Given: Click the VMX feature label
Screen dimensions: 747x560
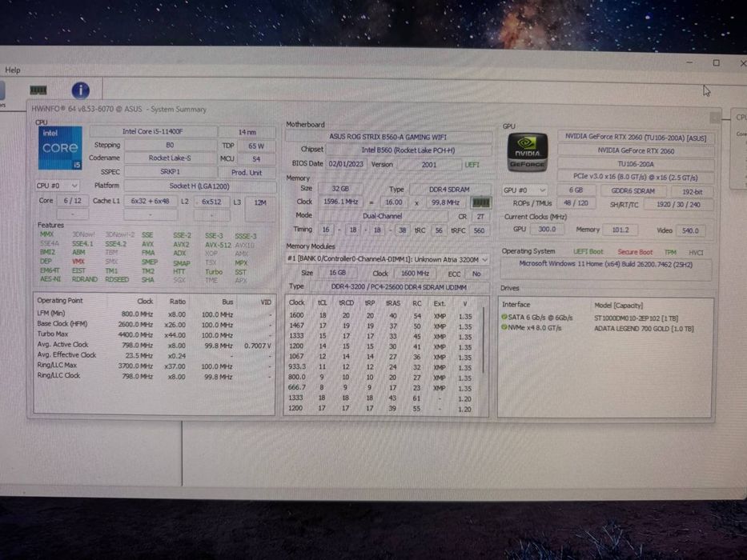Looking at the screenshot, I should pyautogui.click(x=78, y=262).
